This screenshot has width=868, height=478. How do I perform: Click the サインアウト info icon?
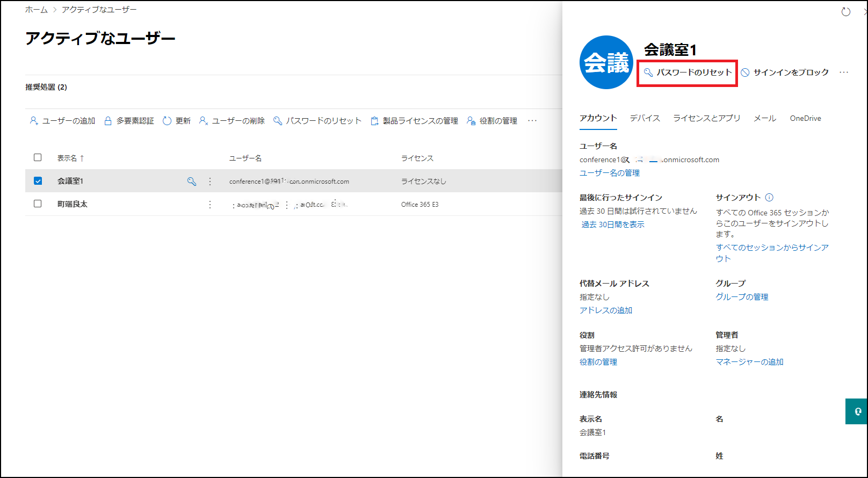(769, 198)
